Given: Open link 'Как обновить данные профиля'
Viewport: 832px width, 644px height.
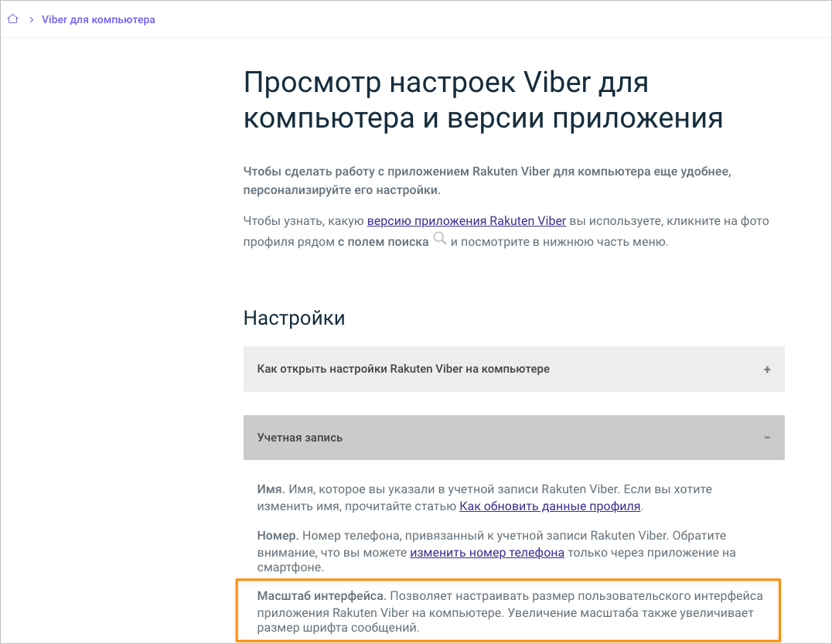Looking at the screenshot, I should tap(550, 506).
